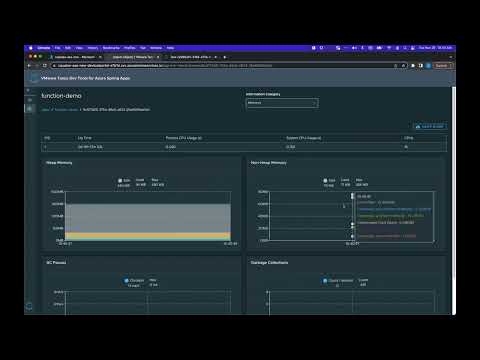Click the GC Pauses panel title

[x=56, y=263]
